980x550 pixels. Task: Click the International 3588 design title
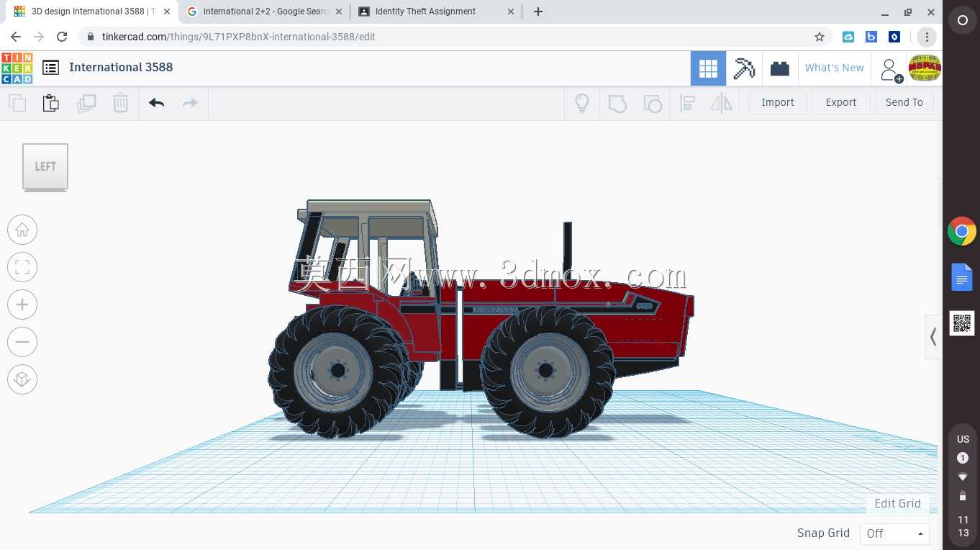point(121,67)
